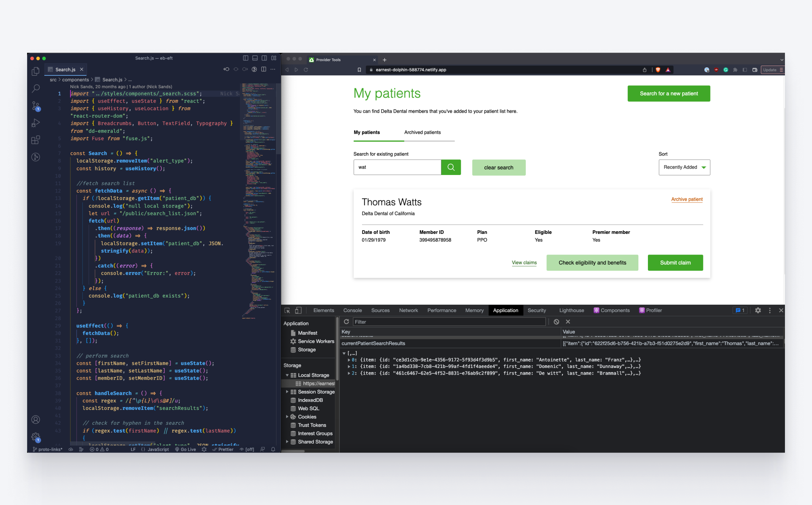
Task: Reload the browser page
Action: point(306,70)
